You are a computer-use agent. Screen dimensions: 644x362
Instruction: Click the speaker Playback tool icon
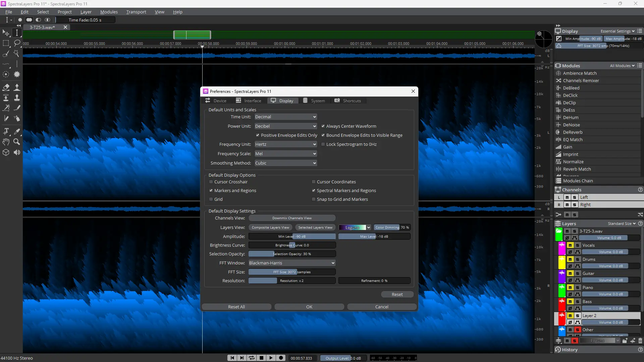(17, 153)
